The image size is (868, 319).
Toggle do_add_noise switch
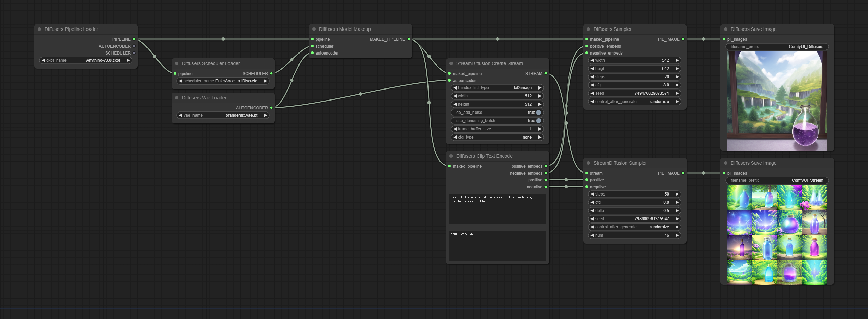(539, 113)
